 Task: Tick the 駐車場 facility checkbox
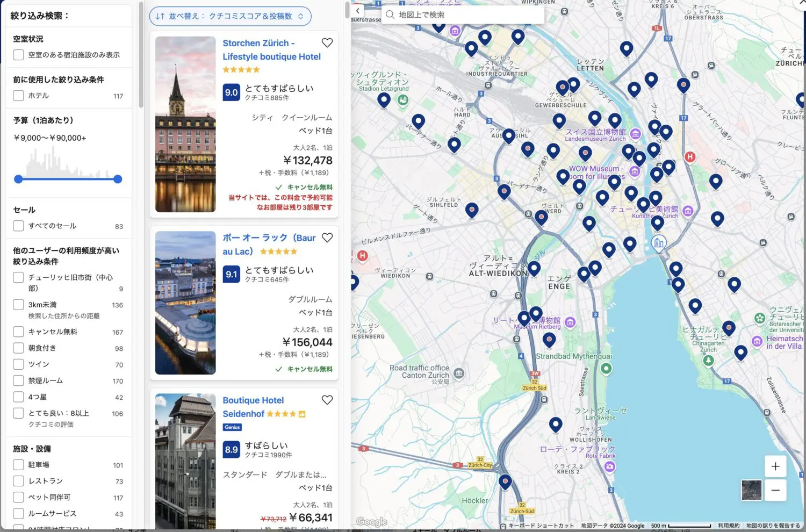click(18, 465)
